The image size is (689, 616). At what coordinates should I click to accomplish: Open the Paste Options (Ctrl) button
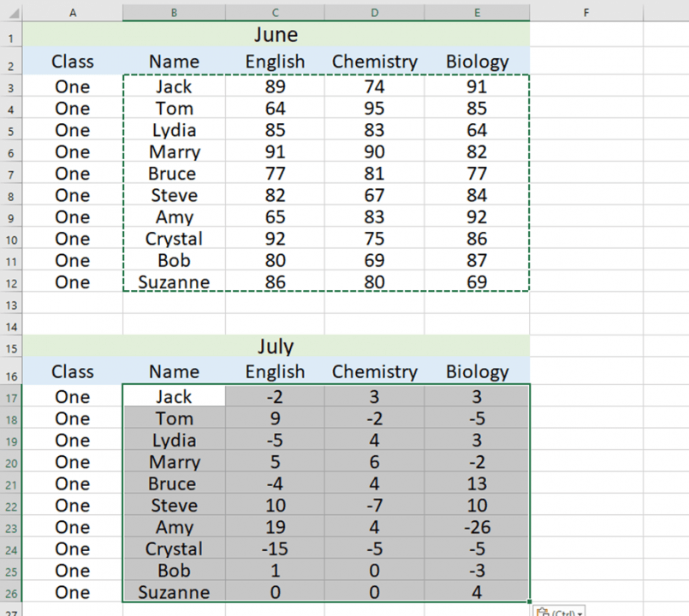[559, 611]
